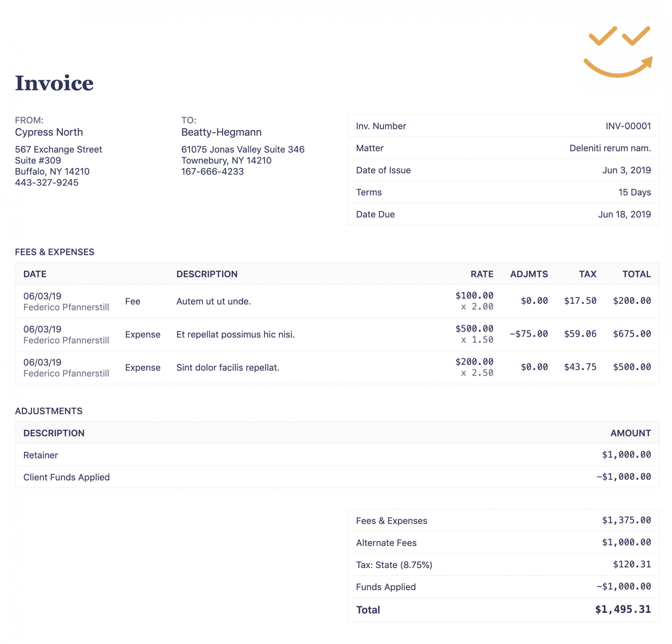672x644 pixels.
Task: Click the ADJMTS column header
Action: [x=529, y=274]
